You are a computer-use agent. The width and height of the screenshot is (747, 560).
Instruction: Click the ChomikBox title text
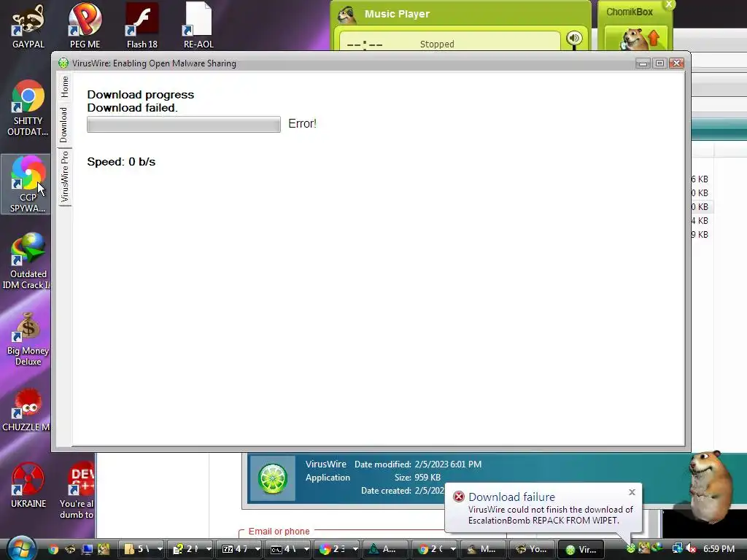click(x=629, y=12)
